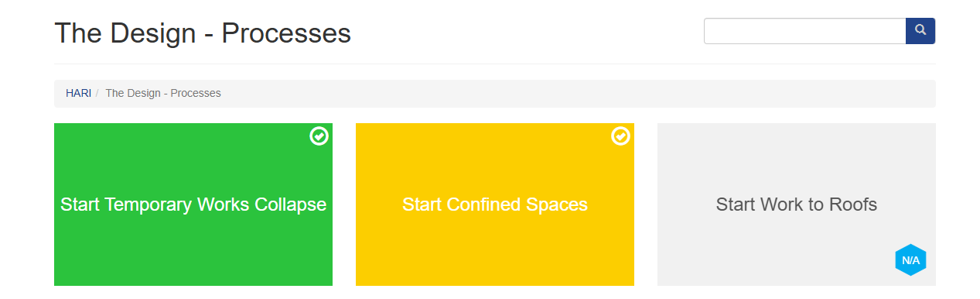980x299 pixels.
Task: Select 'The Design - Processes' breadcrumb text
Action: tap(163, 93)
